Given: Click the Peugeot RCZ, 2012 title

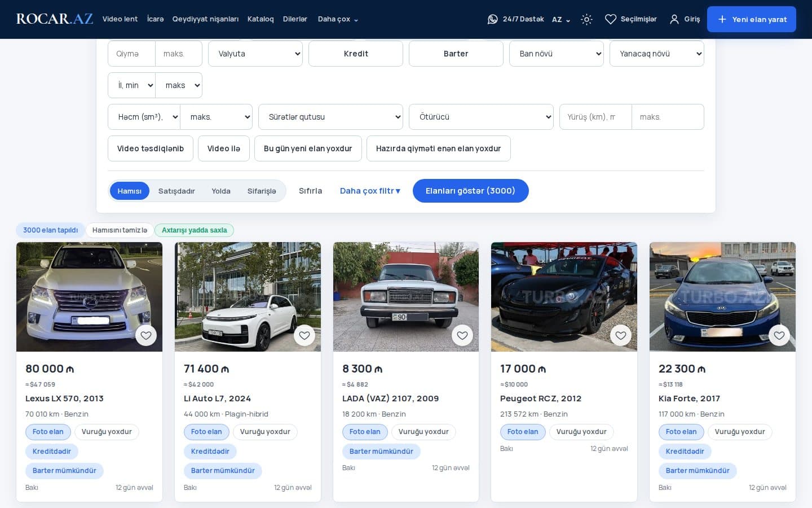Looking at the screenshot, I should click(x=541, y=398).
